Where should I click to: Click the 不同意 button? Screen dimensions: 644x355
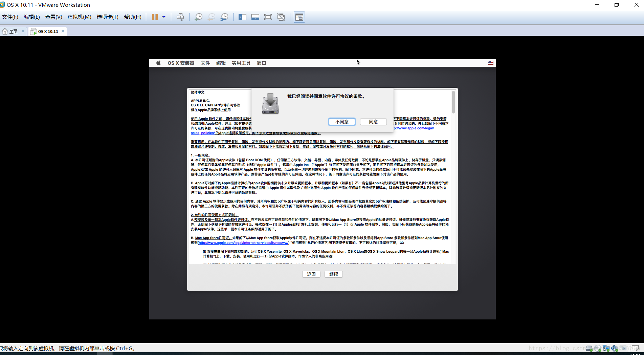[x=342, y=122]
